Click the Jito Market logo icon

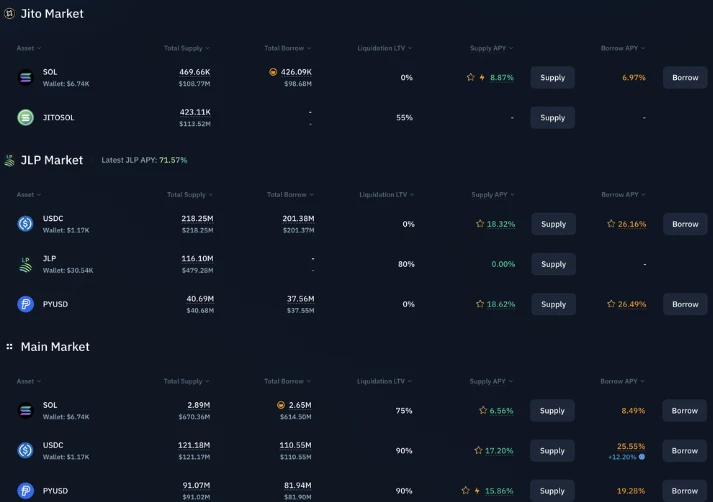(x=9, y=14)
